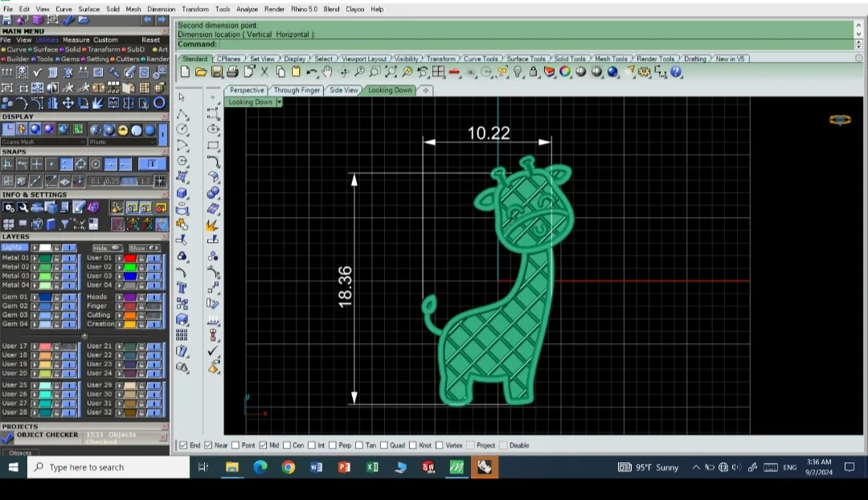Select the Circle tool in the left toolbar
Viewport: 868px width, 500px height.
[182, 129]
